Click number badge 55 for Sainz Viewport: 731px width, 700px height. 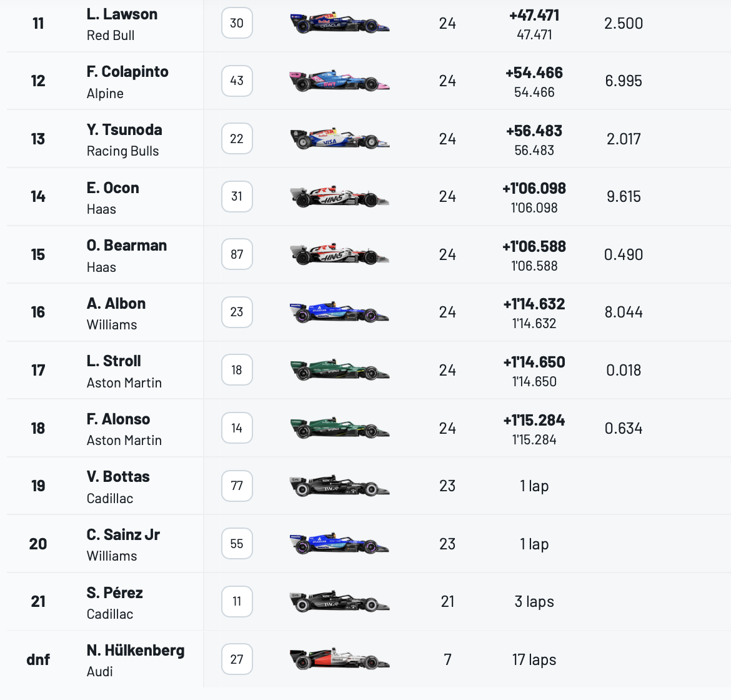(237, 544)
